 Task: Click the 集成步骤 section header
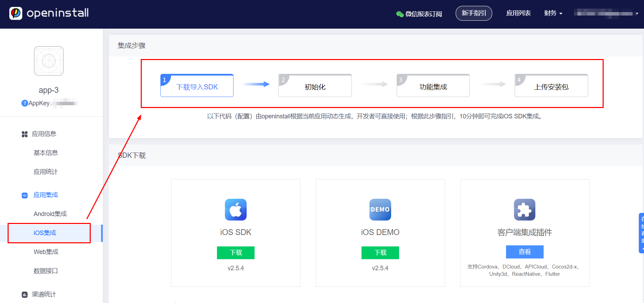[131, 46]
